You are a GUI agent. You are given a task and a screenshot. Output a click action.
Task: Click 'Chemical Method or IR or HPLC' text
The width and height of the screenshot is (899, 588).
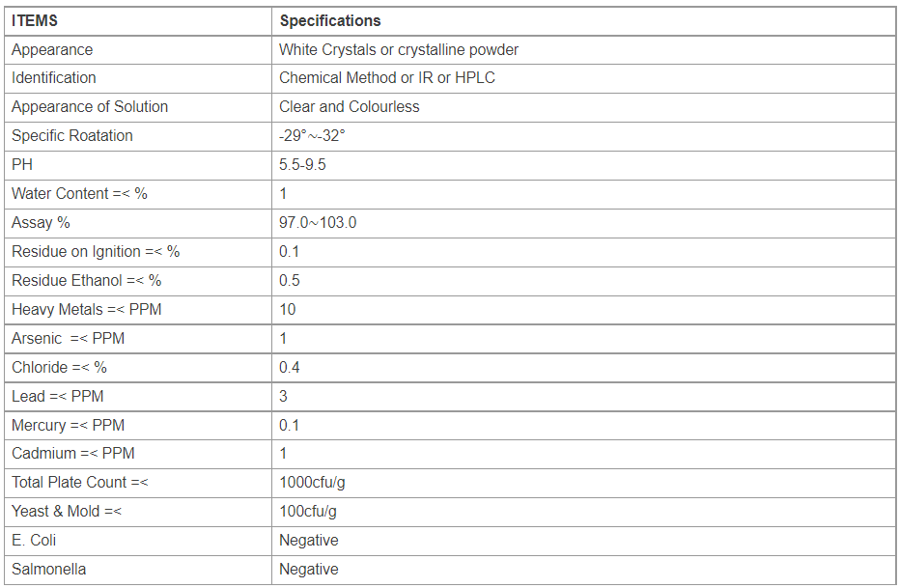coord(387,78)
